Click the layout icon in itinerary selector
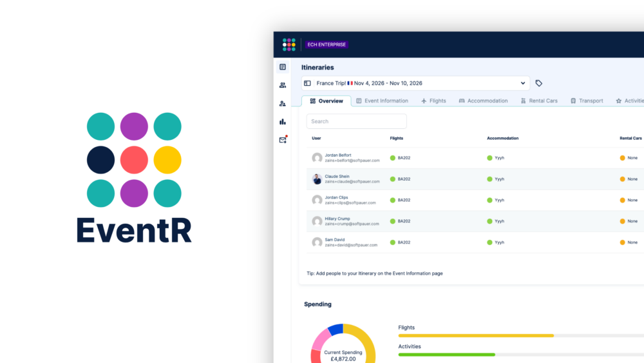The image size is (644, 363). coord(307,83)
